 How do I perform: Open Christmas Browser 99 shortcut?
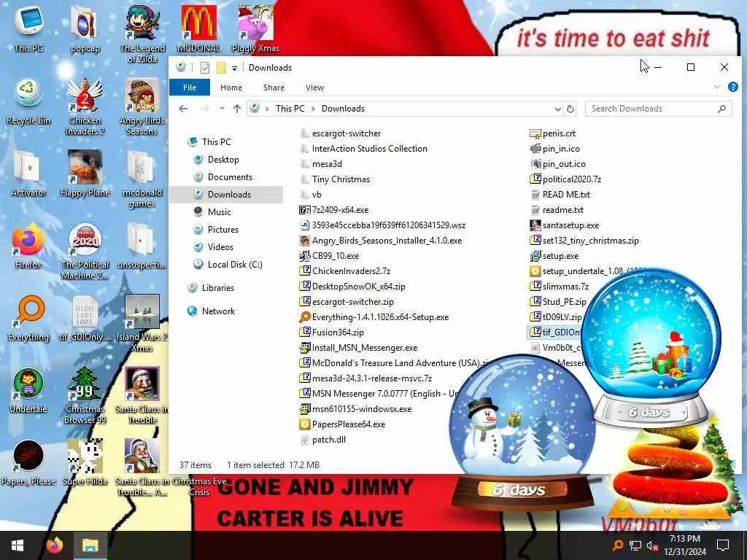(x=85, y=395)
